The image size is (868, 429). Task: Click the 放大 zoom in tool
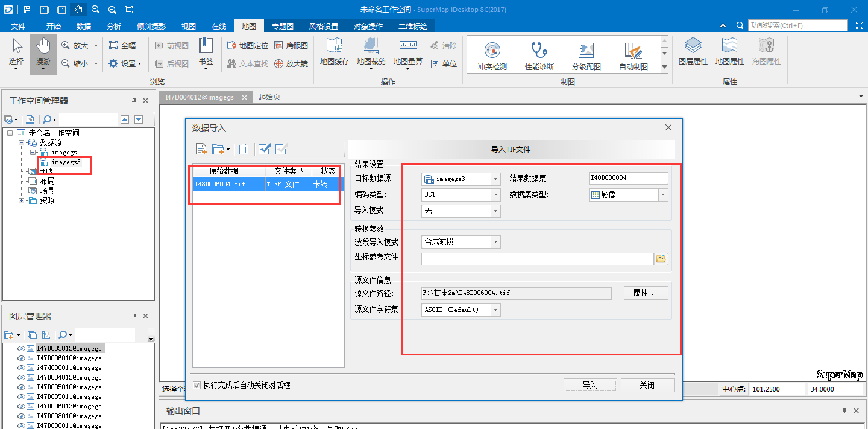click(75, 46)
